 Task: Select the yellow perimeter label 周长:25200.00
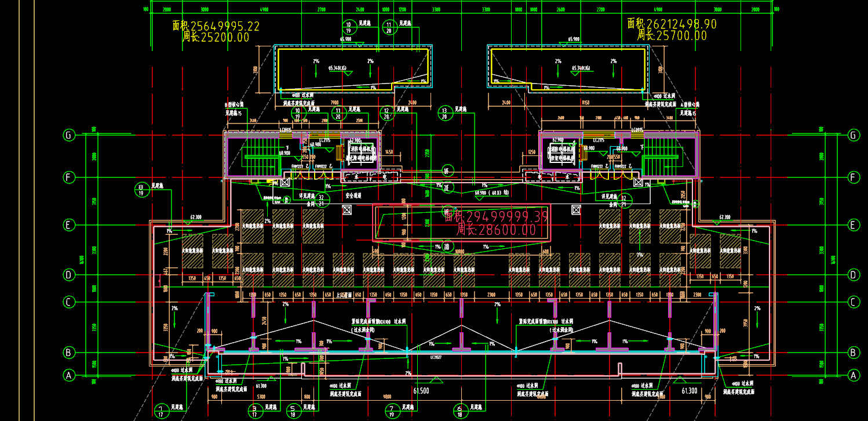[x=216, y=37]
